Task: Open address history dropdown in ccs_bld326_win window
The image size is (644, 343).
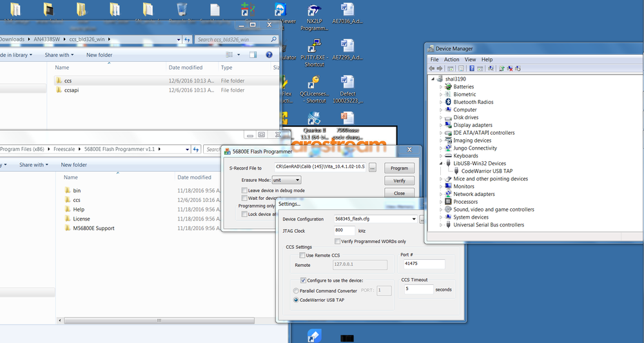Action: pos(179,39)
